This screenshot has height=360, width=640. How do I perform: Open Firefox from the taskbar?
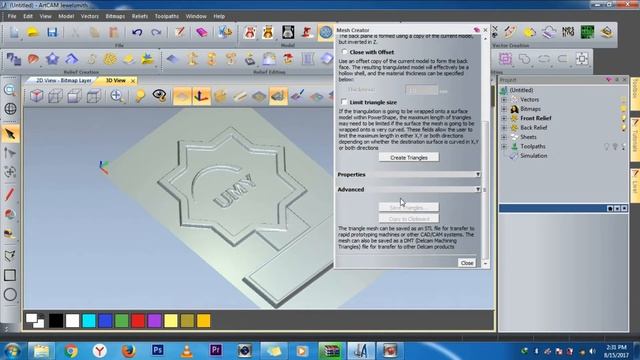pos(129,350)
